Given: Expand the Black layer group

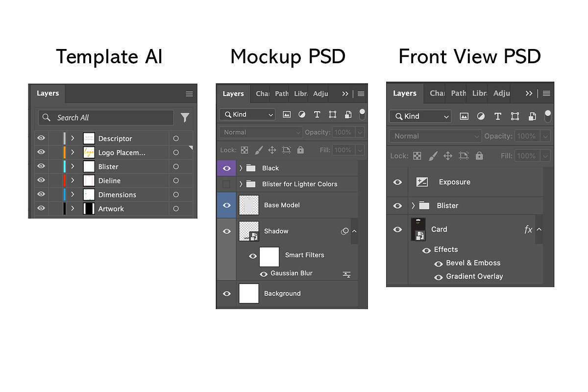Looking at the screenshot, I should click(x=241, y=168).
